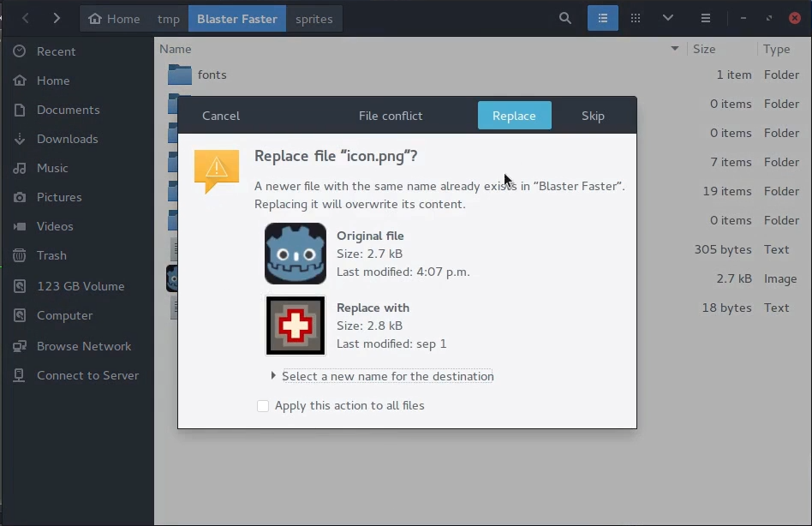Click the tmp breadcrumb

coord(168,19)
